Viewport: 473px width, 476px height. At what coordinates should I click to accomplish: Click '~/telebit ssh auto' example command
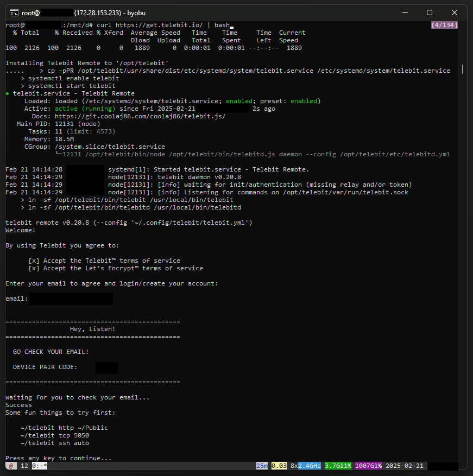pos(55,443)
